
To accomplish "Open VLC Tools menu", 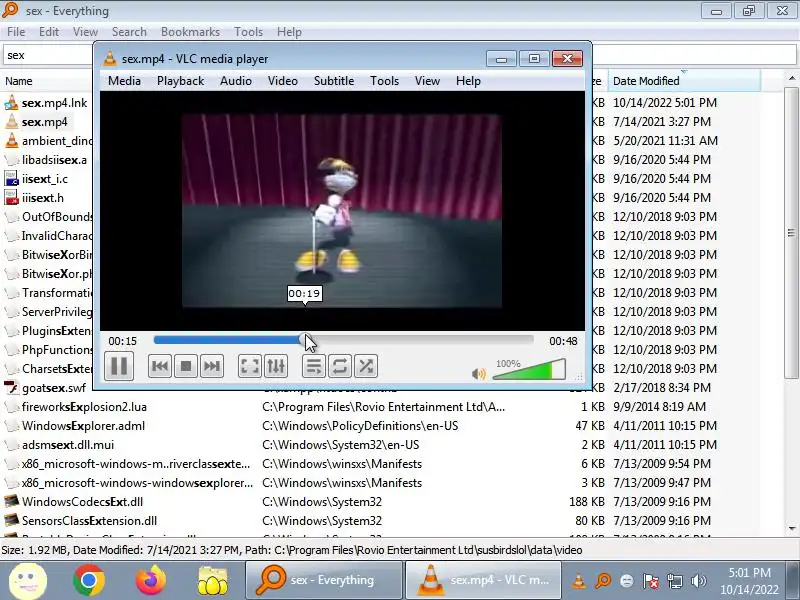I will click(385, 81).
